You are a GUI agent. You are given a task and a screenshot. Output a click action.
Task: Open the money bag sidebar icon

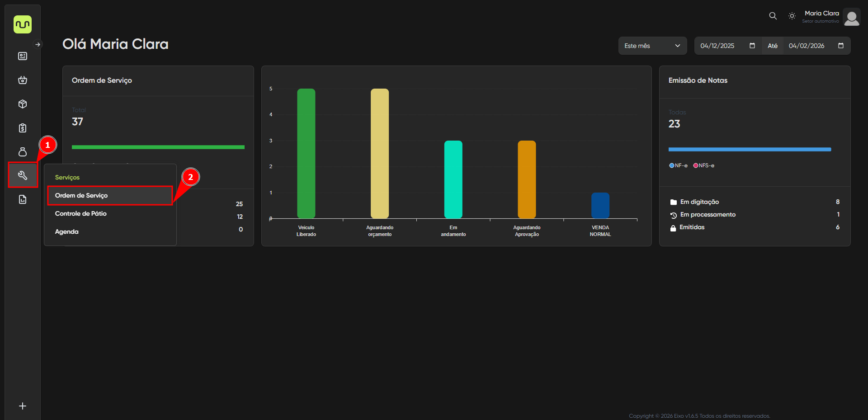tap(23, 152)
